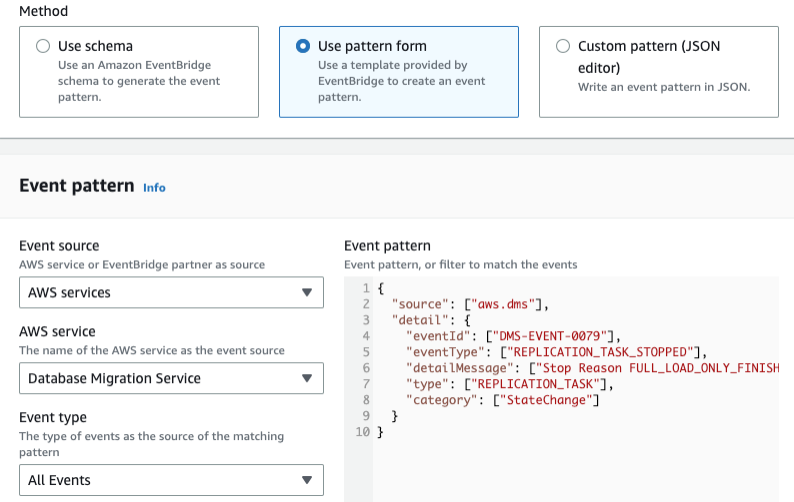Click the arrow icon on All Events

[x=307, y=480]
